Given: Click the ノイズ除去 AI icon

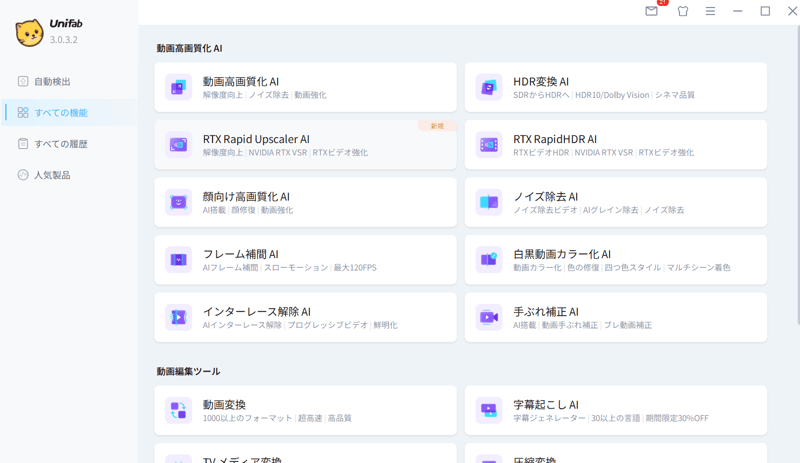Looking at the screenshot, I should pyautogui.click(x=489, y=202).
